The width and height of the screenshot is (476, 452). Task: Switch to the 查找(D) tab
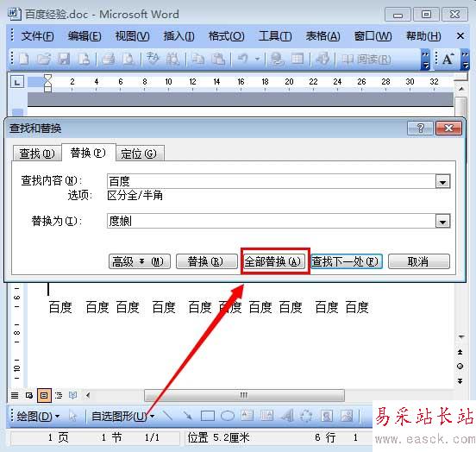point(37,154)
